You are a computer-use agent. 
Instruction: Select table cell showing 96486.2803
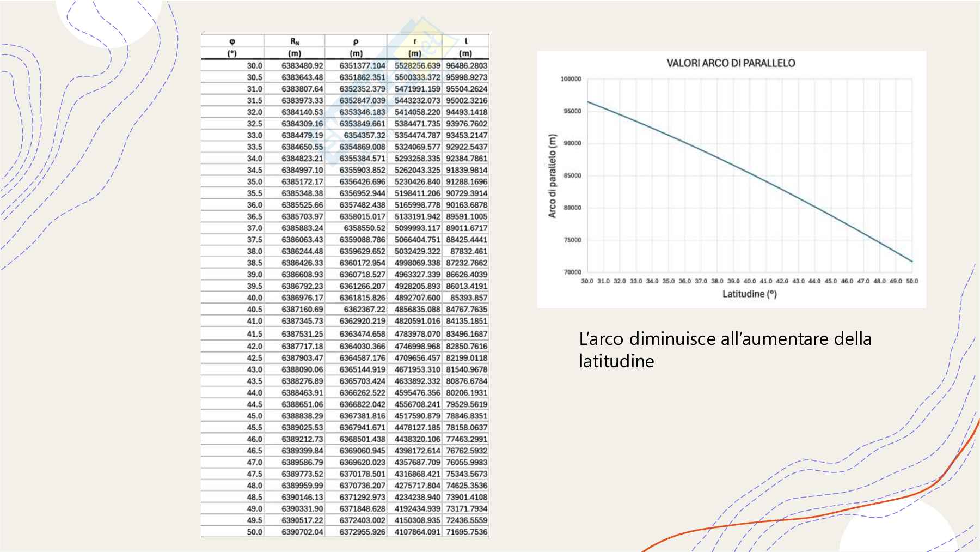(x=467, y=66)
